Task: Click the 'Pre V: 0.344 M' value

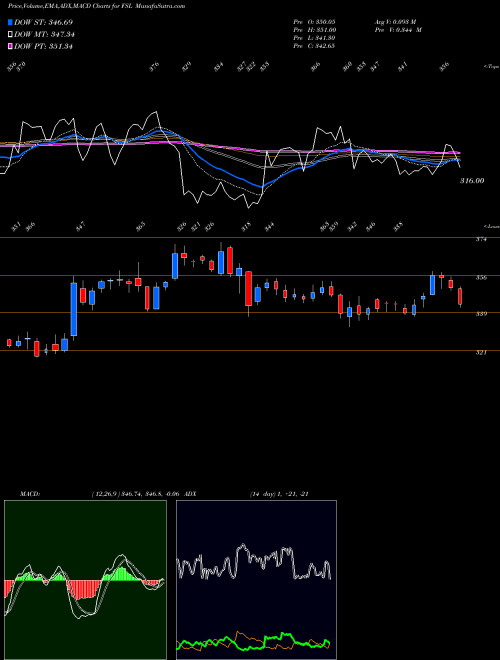Action: tap(398, 30)
